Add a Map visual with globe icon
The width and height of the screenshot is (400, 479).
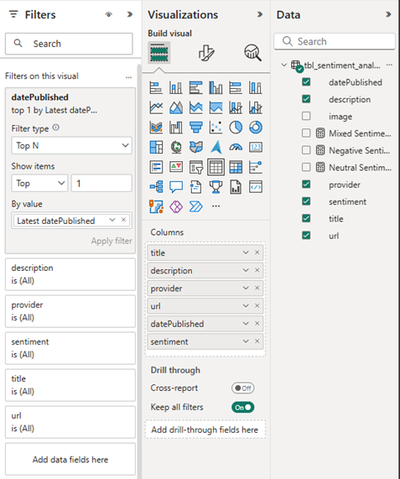[176, 147]
